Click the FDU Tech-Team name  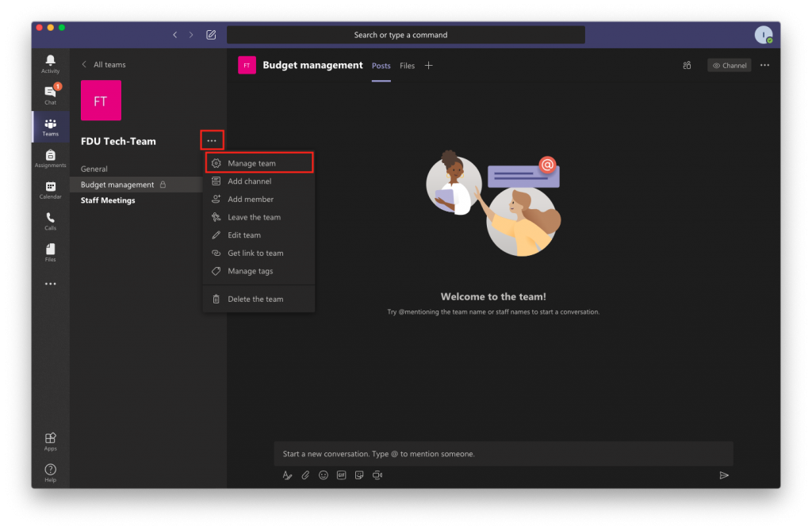click(118, 141)
